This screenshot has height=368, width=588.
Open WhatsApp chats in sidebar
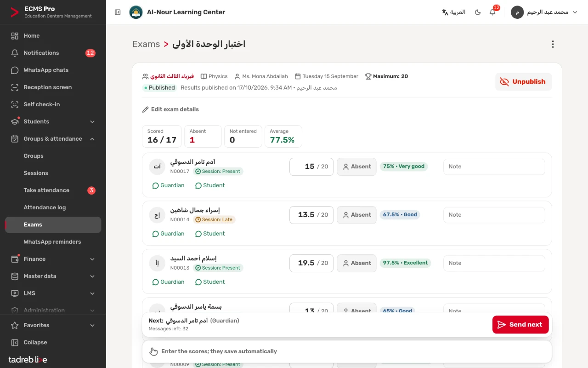[53, 70]
